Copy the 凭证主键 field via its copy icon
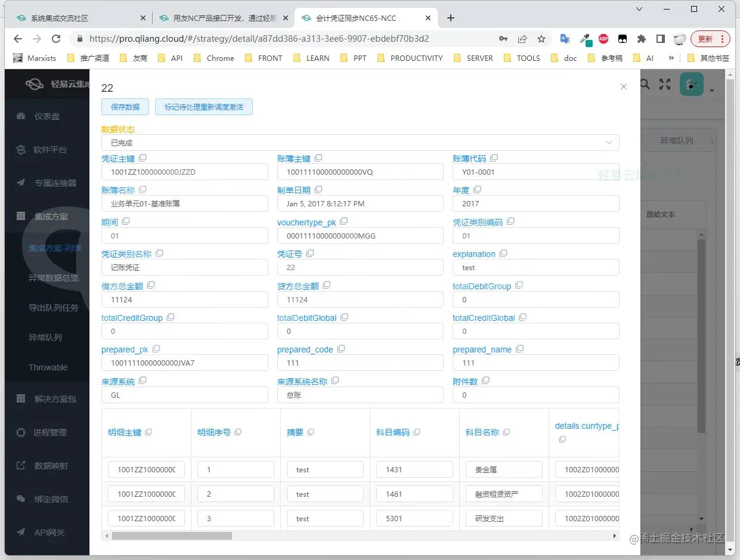Viewport: 740px width, 560px height. pos(143,158)
